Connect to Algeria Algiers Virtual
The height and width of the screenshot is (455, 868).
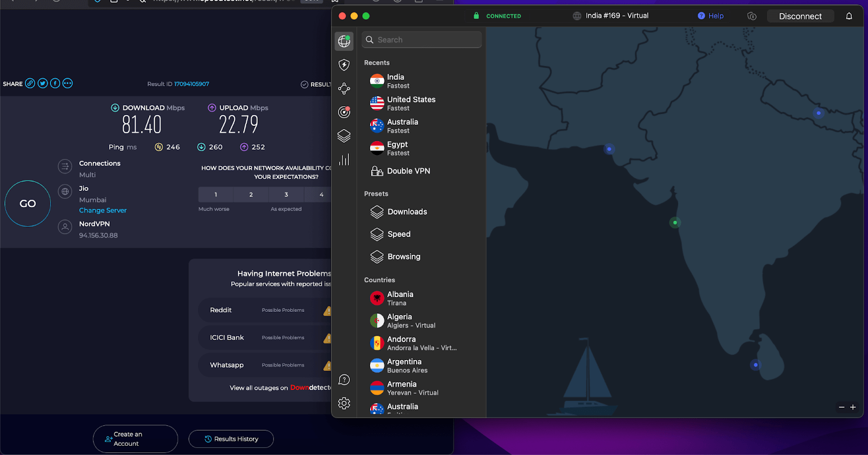point(420,321)
